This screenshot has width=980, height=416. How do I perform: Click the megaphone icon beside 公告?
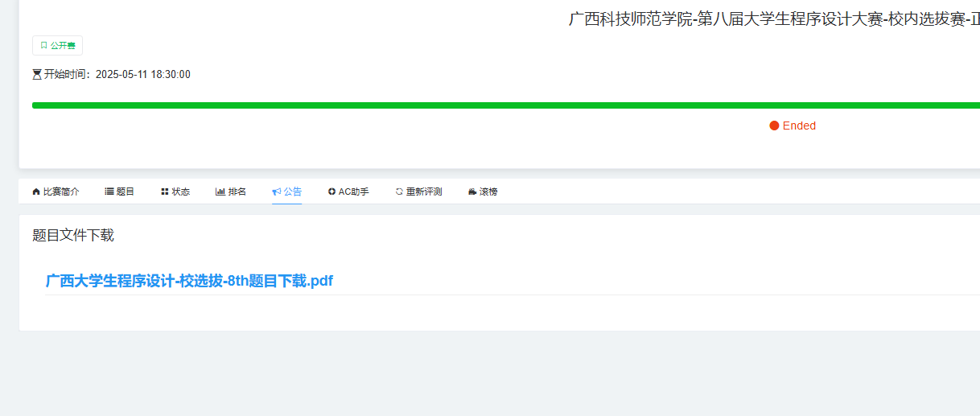click(276, 192)
